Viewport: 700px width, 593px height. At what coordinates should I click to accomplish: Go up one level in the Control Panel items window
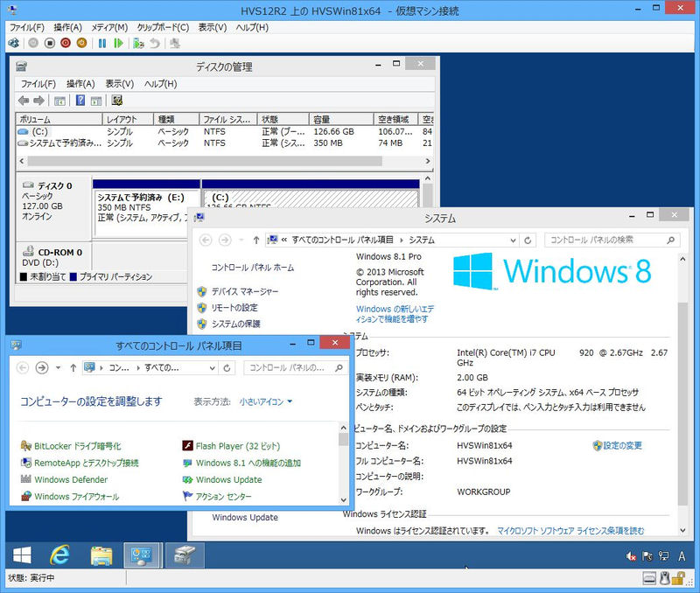pos(73,367)
